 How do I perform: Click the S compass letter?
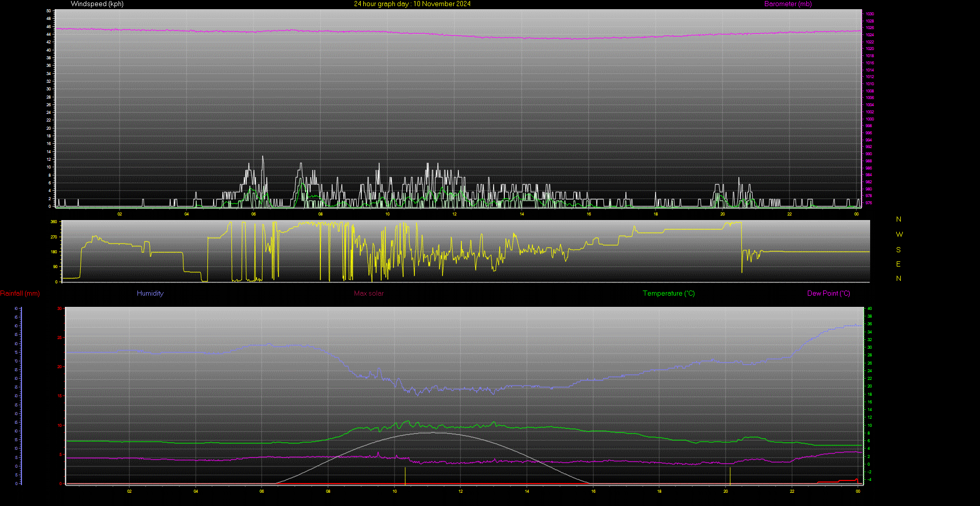point(898,250)
